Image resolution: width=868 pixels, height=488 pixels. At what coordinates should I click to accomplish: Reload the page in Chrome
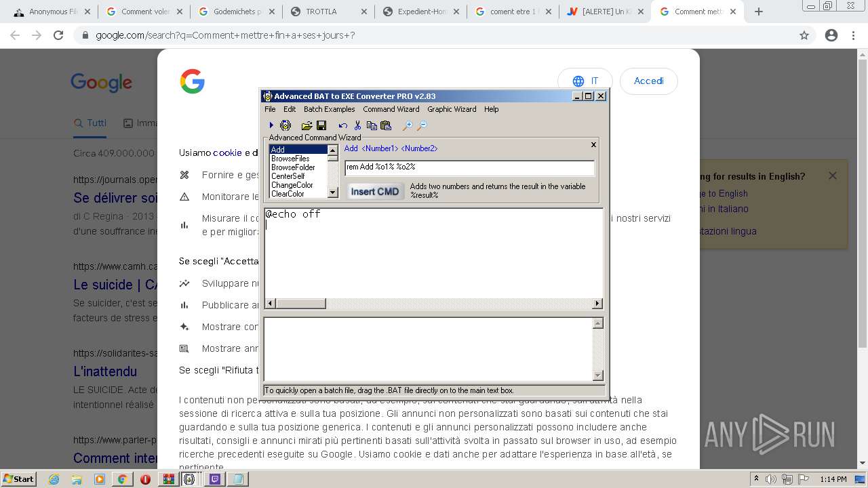(58, 35)
